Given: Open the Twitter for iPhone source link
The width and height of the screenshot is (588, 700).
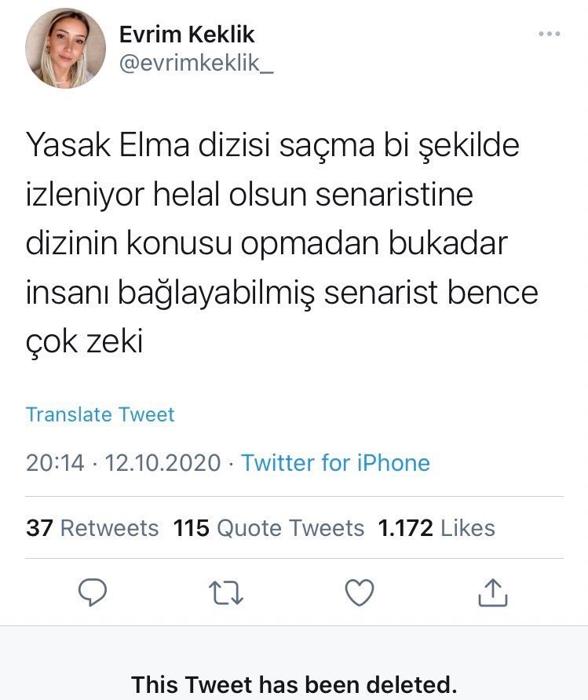Looking at the screenshot, I should [335, 463].
